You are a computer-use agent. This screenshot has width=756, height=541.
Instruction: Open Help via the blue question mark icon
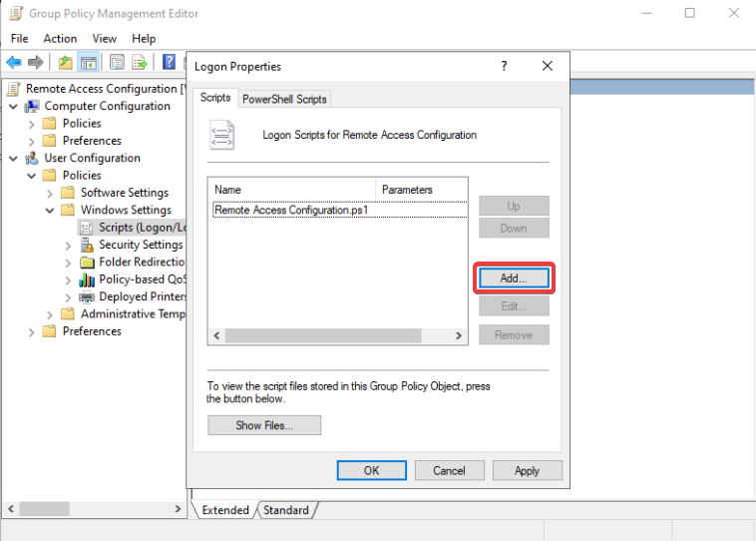pyautogui.click(x=169, y=63)
